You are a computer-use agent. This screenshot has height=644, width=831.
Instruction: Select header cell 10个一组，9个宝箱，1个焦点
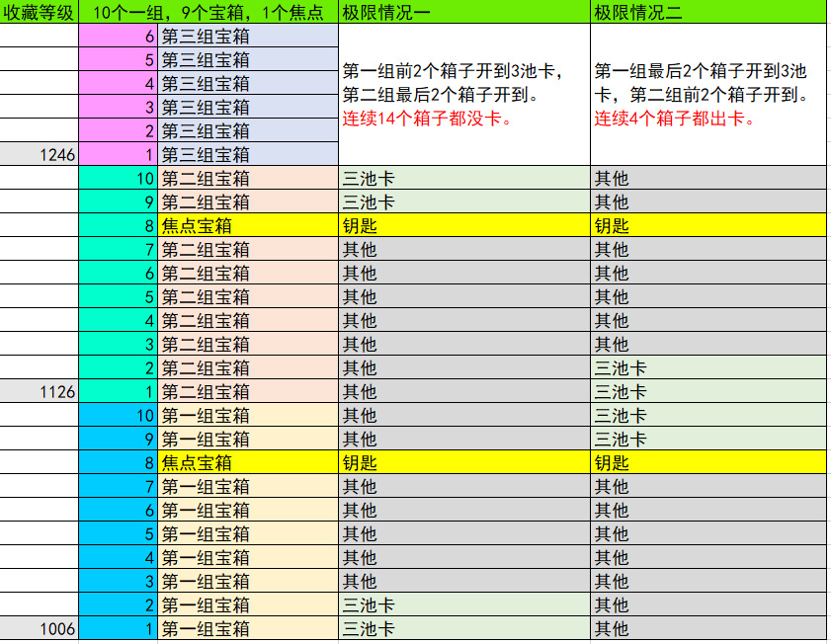pos(208,12)
